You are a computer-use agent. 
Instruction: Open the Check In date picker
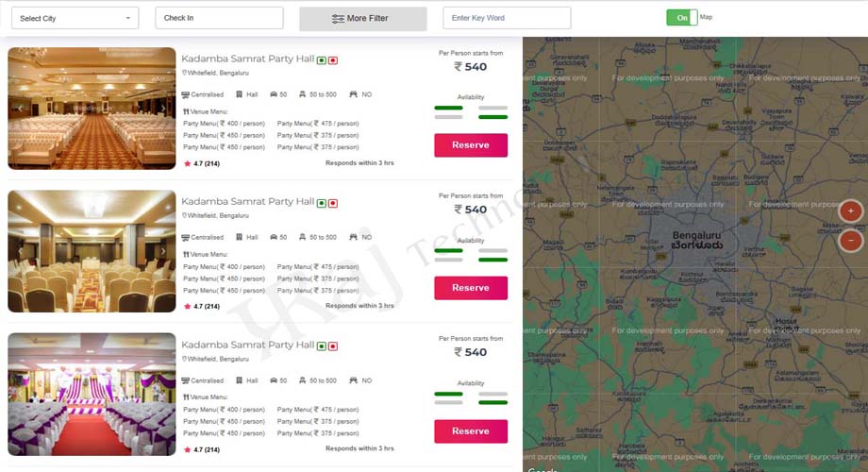219,18
